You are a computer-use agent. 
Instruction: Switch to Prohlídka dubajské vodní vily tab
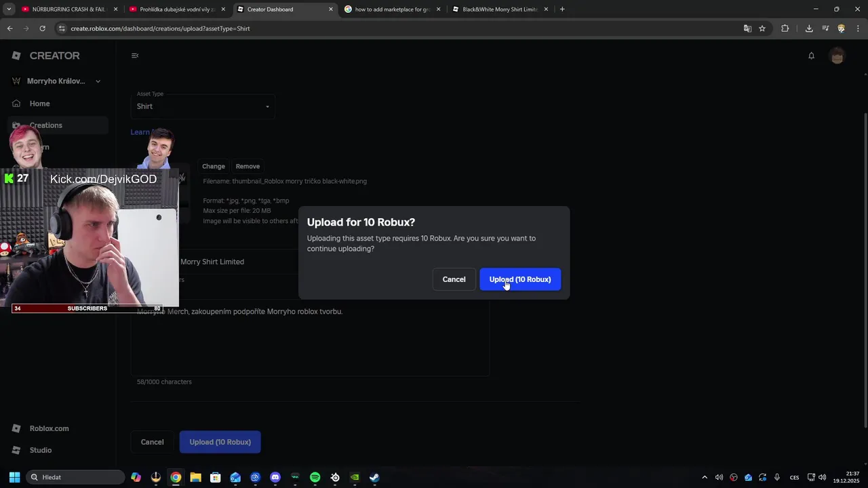(x=178, y=9)
